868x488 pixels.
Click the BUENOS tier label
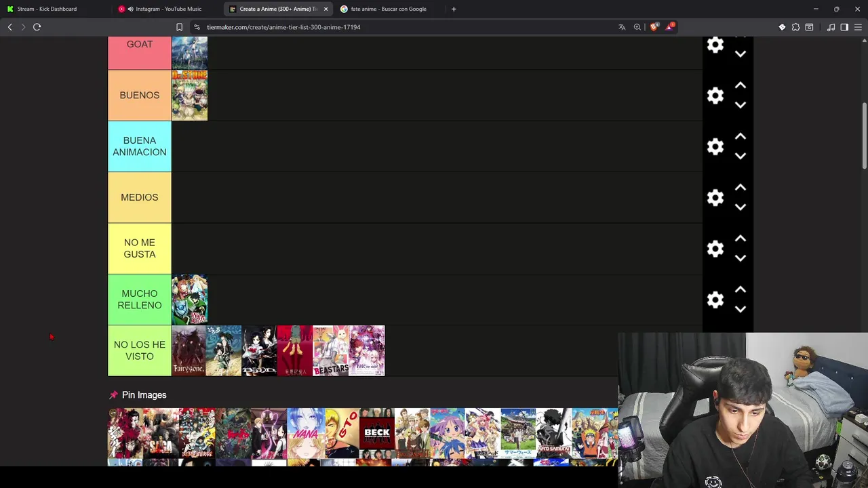click(x=140, y=96)
